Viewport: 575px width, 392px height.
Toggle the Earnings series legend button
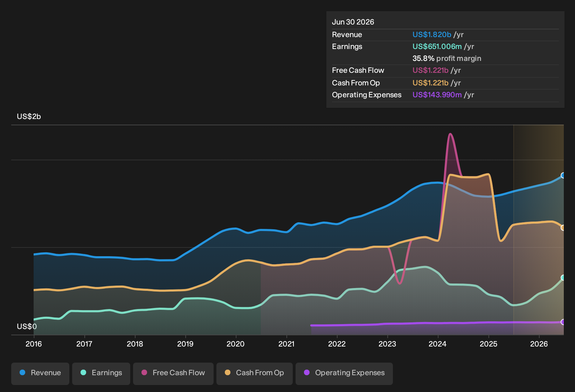pos(101,373)
